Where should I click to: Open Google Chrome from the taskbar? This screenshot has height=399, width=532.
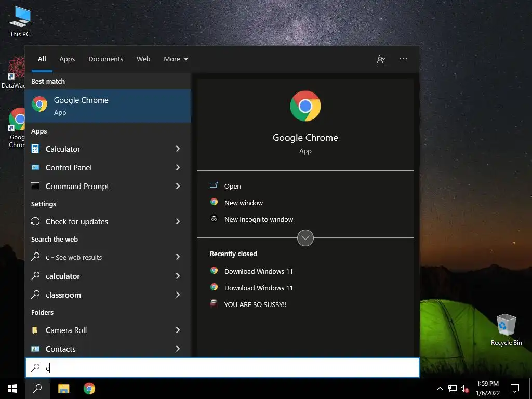pyautogui.click(x=89, y=389)
